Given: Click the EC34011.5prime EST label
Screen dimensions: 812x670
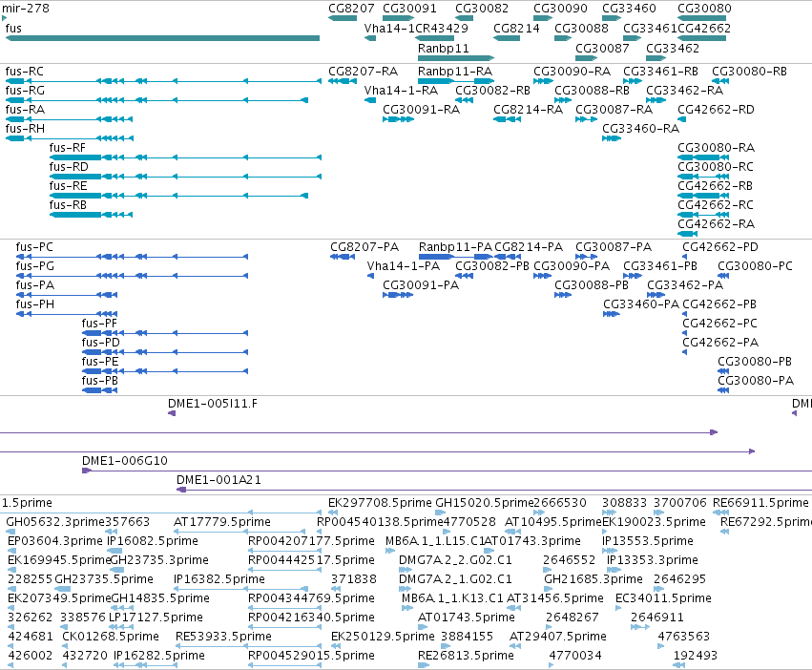Looking at the screenshot, I should pos(663,598).
